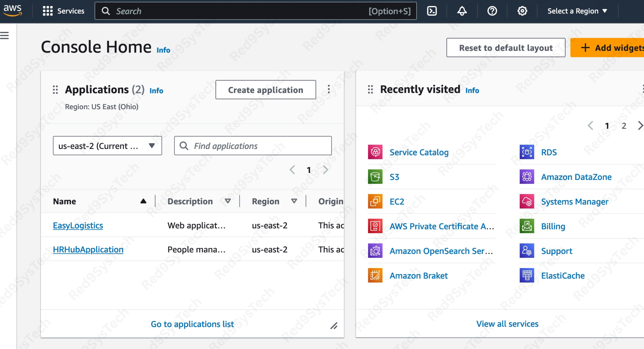Open the AWS home logo

(x=12, y=11)
